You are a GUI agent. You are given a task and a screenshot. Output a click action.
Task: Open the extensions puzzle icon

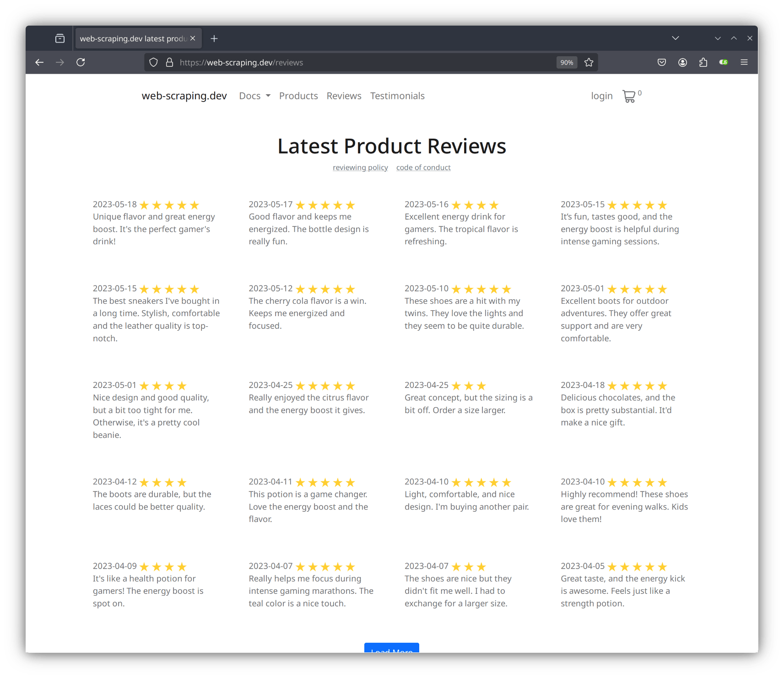[703, 62]
